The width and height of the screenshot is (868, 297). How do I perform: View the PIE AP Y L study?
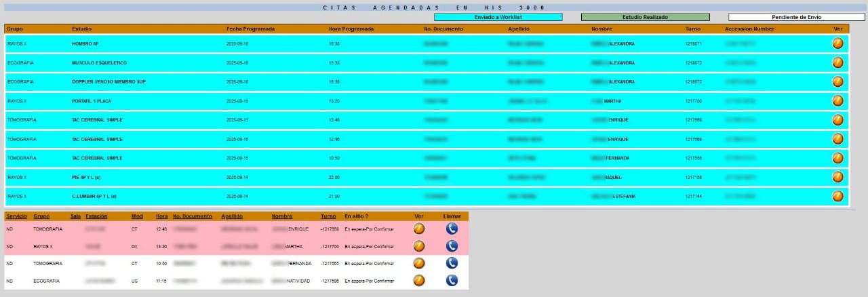(x=837, y=177)
